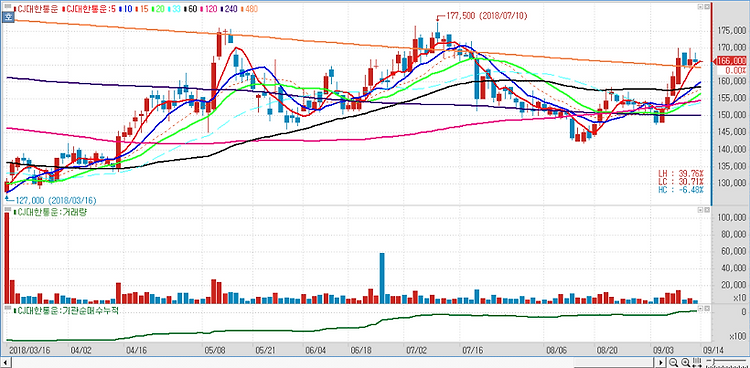
Task: Click the candle spacing icon beside zoom magnifiers
Action: (697, 362)
